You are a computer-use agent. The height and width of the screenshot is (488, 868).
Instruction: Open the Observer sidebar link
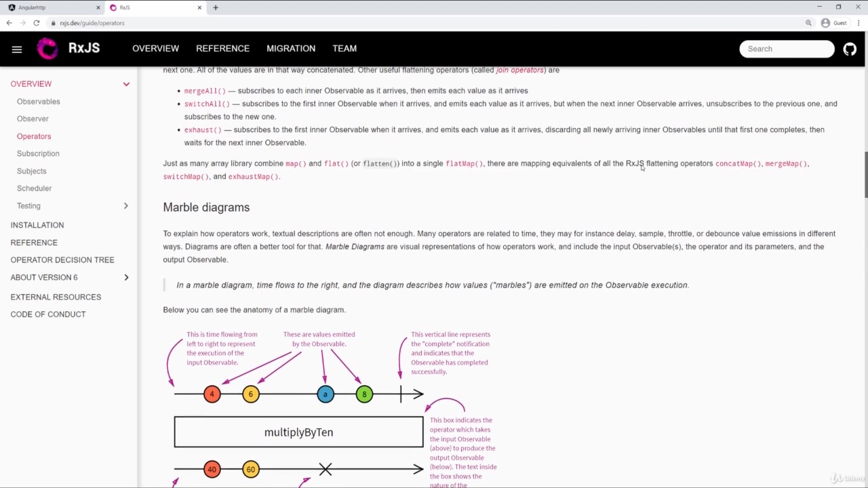pos(33,119)
